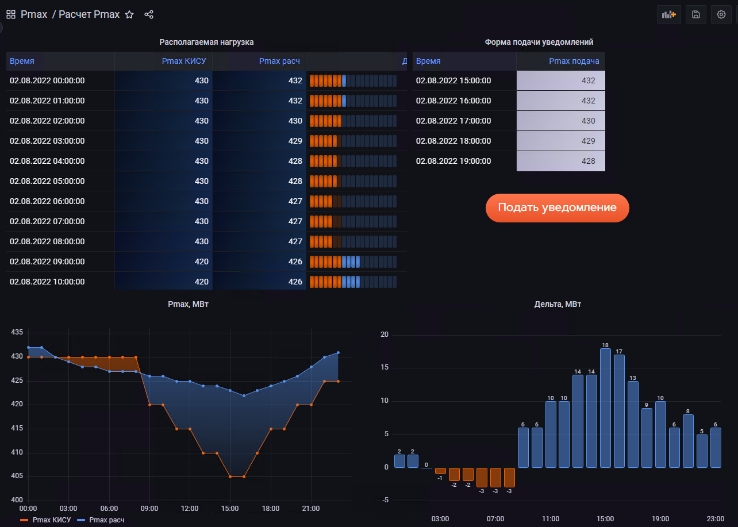The image size is (738, 527).
Task: Toggle Pmax КИСУ series in legend
Action: click(x=49, y=521)
